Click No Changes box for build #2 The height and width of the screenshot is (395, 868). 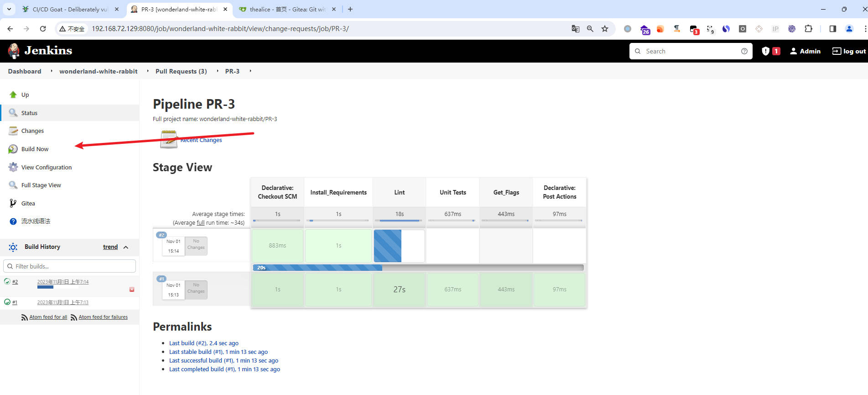(x=196, y=246)
